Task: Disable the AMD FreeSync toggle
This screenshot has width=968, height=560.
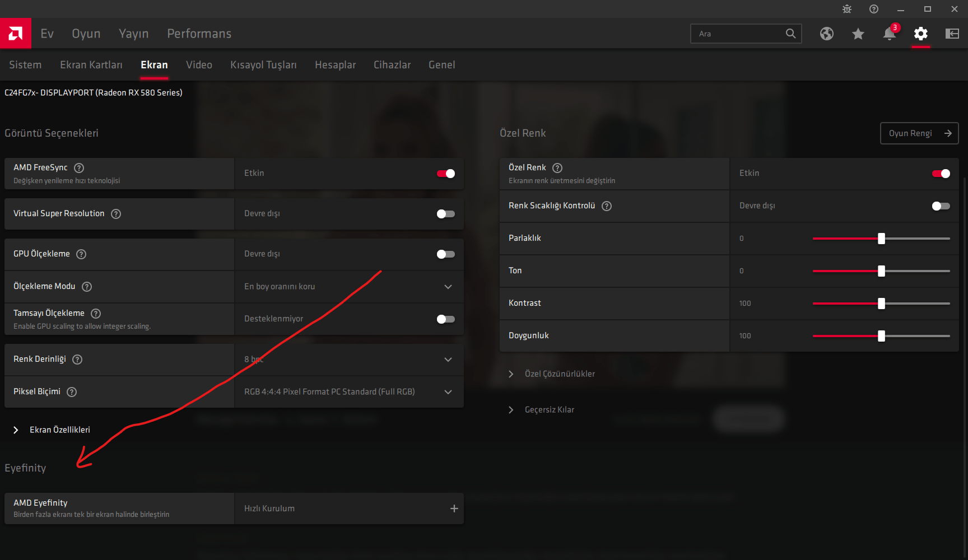Action: (446, 174)
